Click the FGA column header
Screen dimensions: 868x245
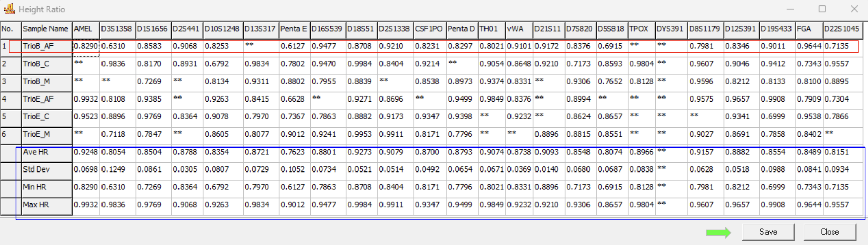click(808, 29)
